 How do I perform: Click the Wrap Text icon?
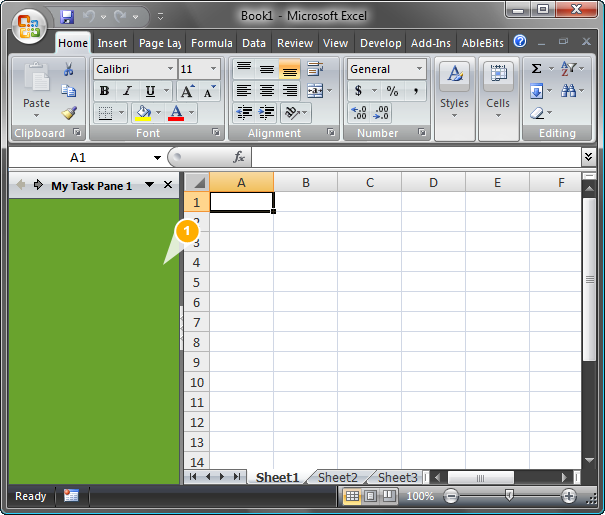coord(314,69)
